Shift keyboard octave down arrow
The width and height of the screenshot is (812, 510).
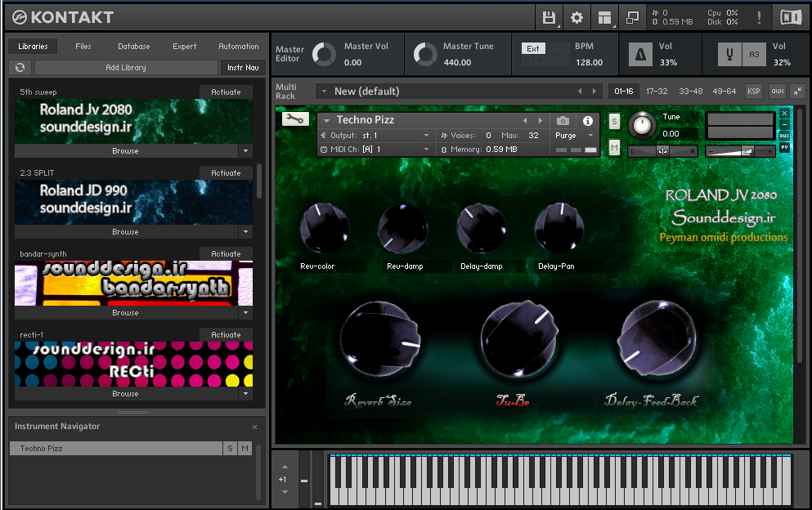(285, 492)
